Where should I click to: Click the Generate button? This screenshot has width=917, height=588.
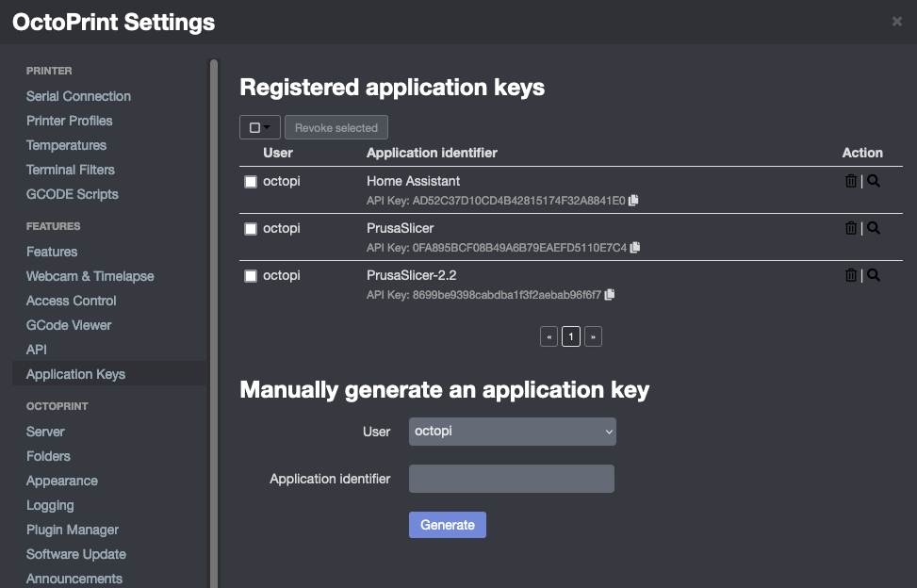point(447,525)
